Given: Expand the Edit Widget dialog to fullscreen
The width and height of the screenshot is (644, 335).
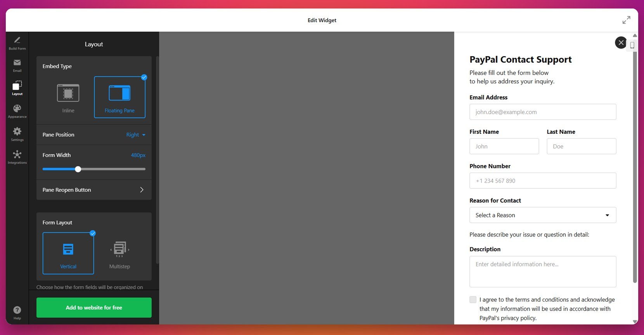Looking at the screenshot, I should pyautogui.click(x=626, y=20).
